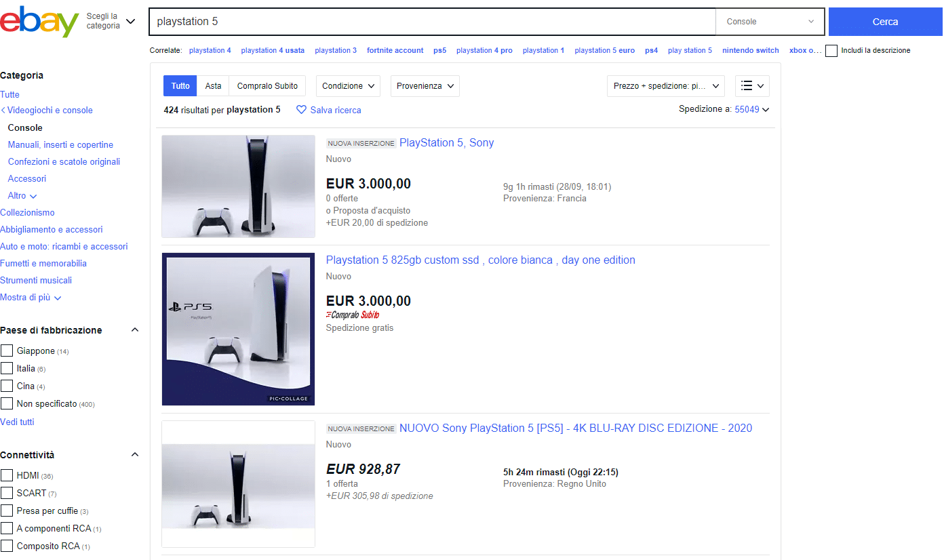Select the Compralo Subito tab

pos(267,86)
